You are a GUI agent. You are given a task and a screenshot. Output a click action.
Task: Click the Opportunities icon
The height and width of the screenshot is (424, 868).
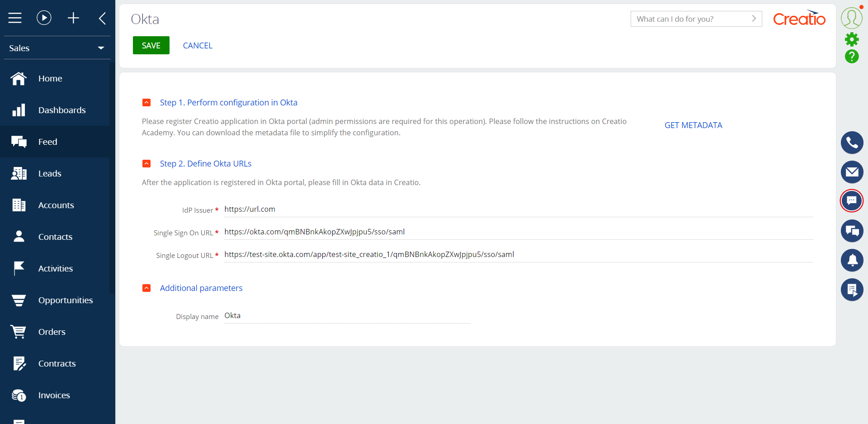(x=19, y=300)
